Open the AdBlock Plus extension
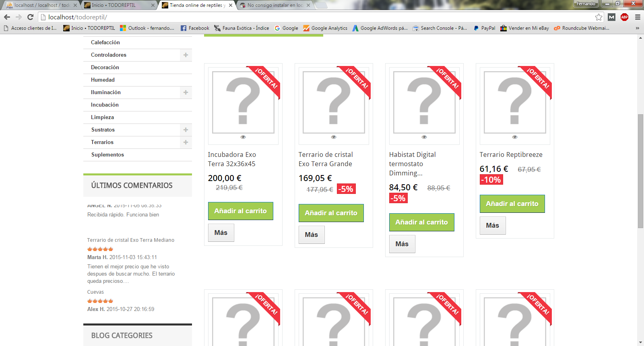 [x=624, y=17]
